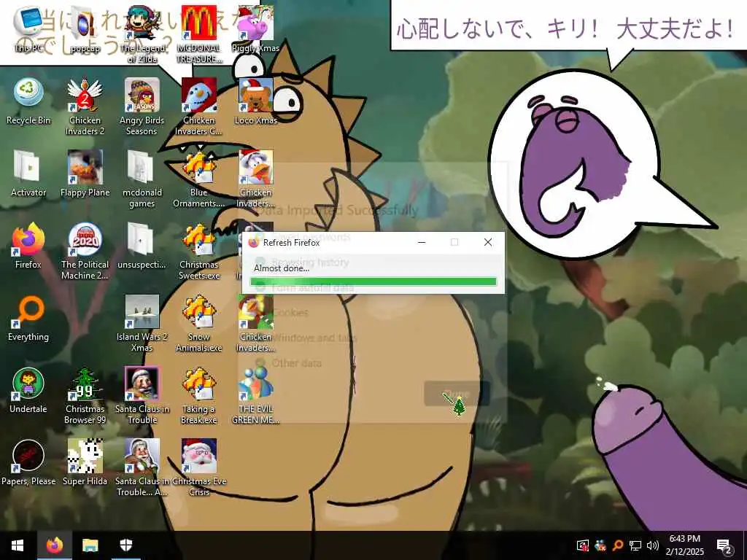Screen dimensions: 747x560
Task: Open File Explorer from the taskbar
Action: tap(90, 545)
